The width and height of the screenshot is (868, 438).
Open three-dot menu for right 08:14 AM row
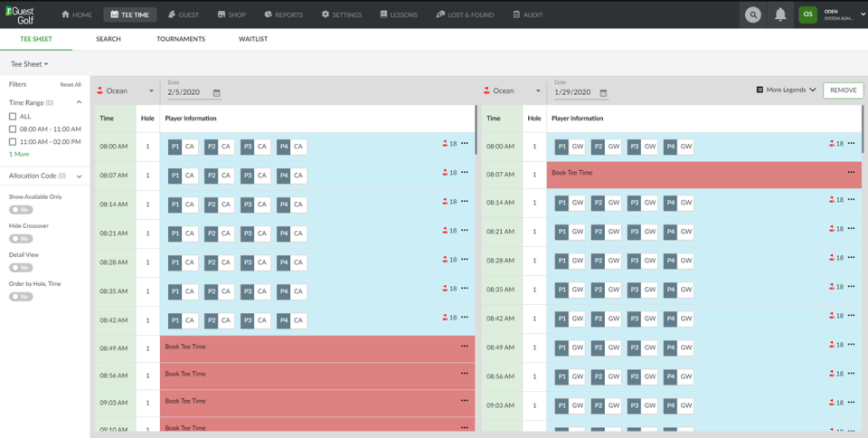[852, 199]
